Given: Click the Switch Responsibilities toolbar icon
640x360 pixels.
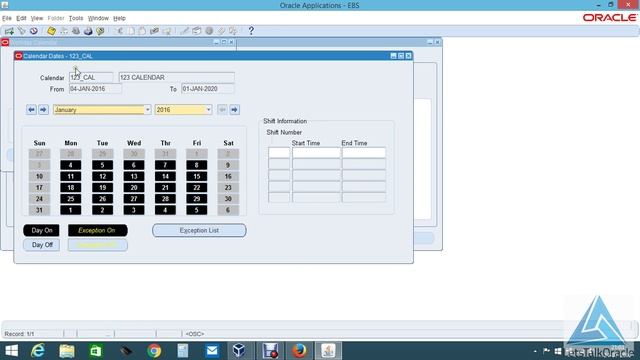Looking at the screenshot, I should [76, 31].
